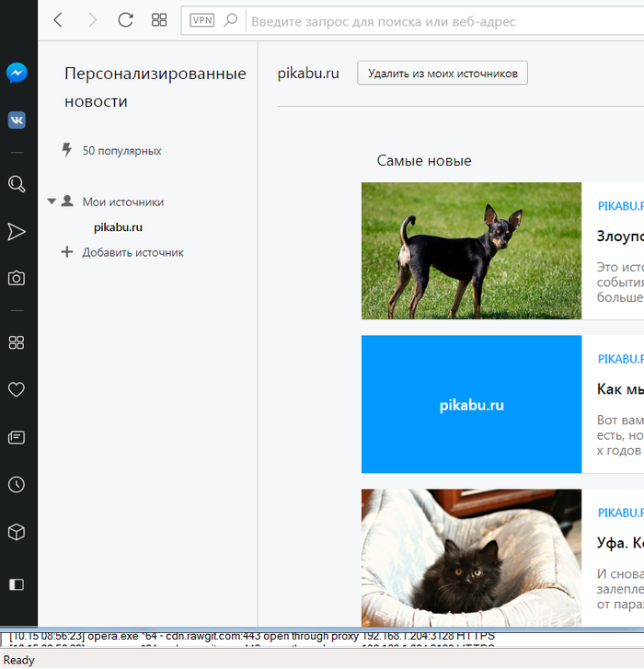Screen dimensions: 644x669
Task: Open the black dog article thumbnail
Action: tap(471, 250)
